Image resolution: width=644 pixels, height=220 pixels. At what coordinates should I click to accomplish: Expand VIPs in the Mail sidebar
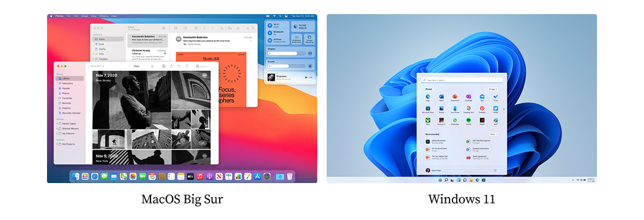click(93, 54)
